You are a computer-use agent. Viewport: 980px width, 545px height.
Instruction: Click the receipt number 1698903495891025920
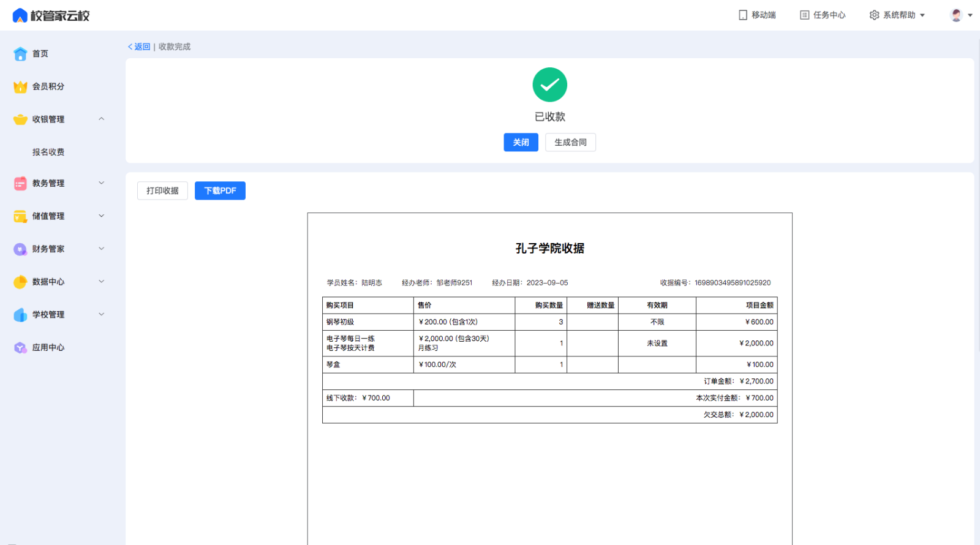[733, 283]
